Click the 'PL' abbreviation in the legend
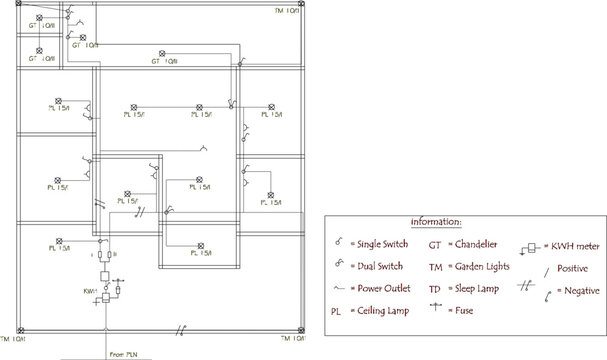This screenshot has width=607, height=360. 336,311
